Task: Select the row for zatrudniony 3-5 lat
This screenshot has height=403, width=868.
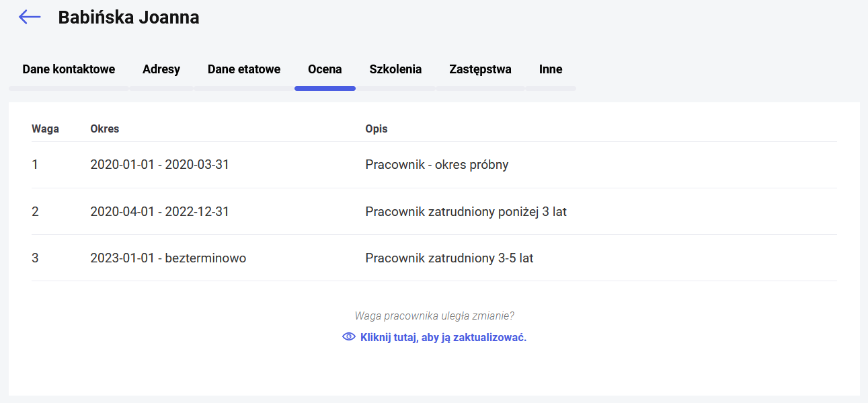Action: tap(434, 258)
